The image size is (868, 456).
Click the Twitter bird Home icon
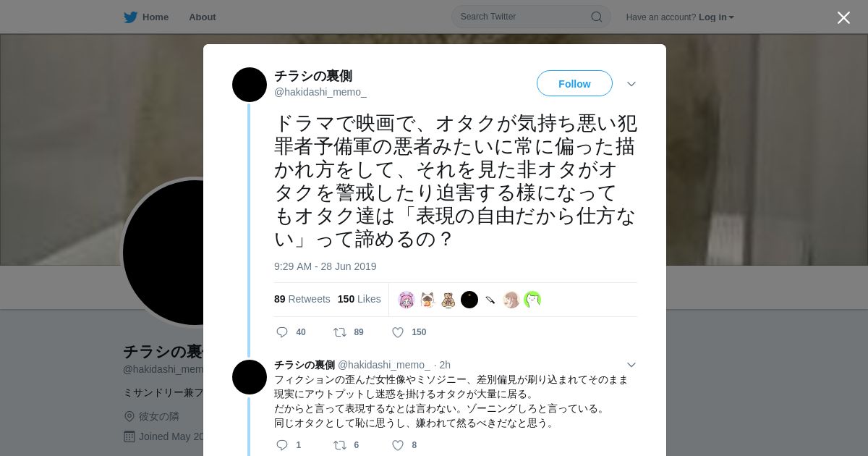point(130,17)
